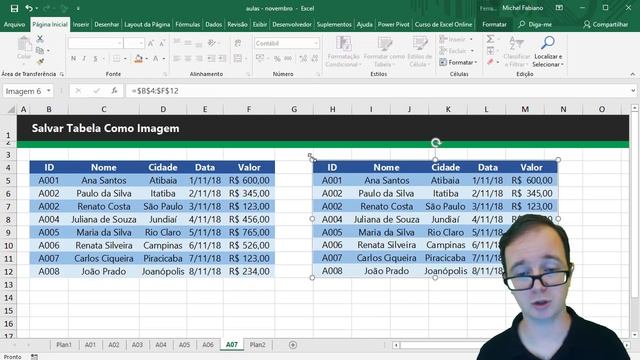Switch to sheet tab Plan2
The height and width of the screenshot is (360, 640).
click(258, 345)
